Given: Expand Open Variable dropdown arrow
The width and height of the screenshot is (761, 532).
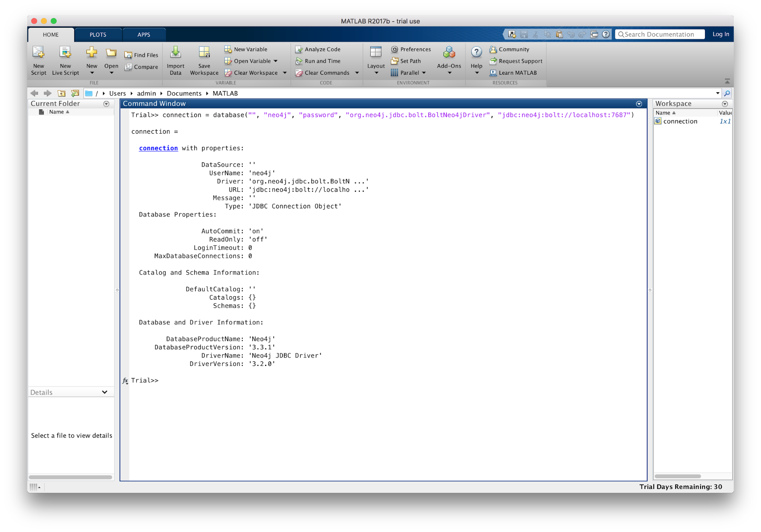Looking at the screenshot, I should pos(276,61).
